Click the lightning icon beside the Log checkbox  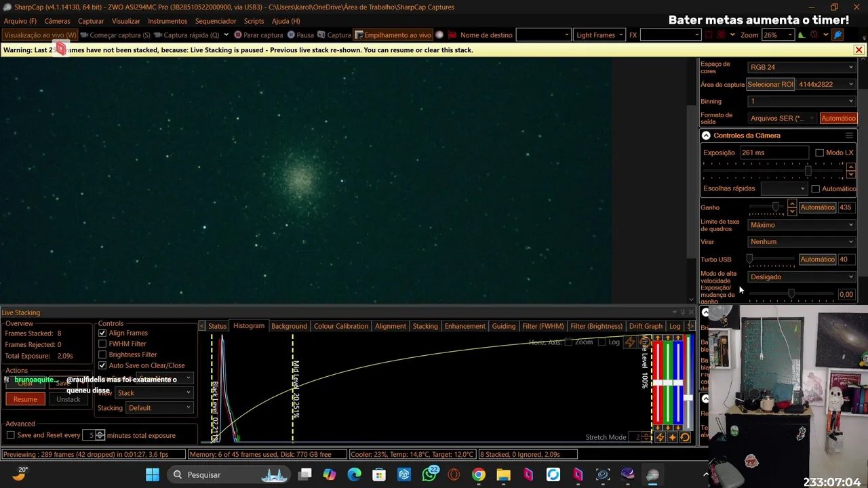pyautogui.click(x=629, y=343)
